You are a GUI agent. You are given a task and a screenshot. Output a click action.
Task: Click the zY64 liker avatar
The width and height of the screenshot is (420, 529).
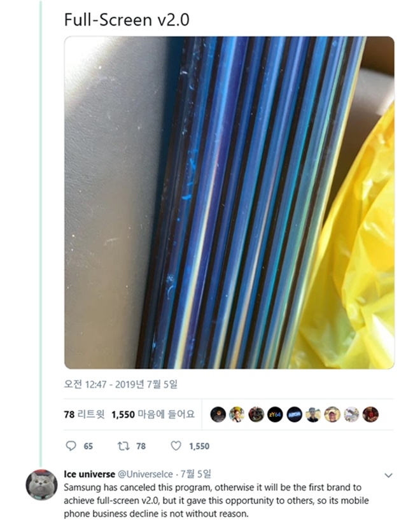pyautogui.click(x=275, y=414)
